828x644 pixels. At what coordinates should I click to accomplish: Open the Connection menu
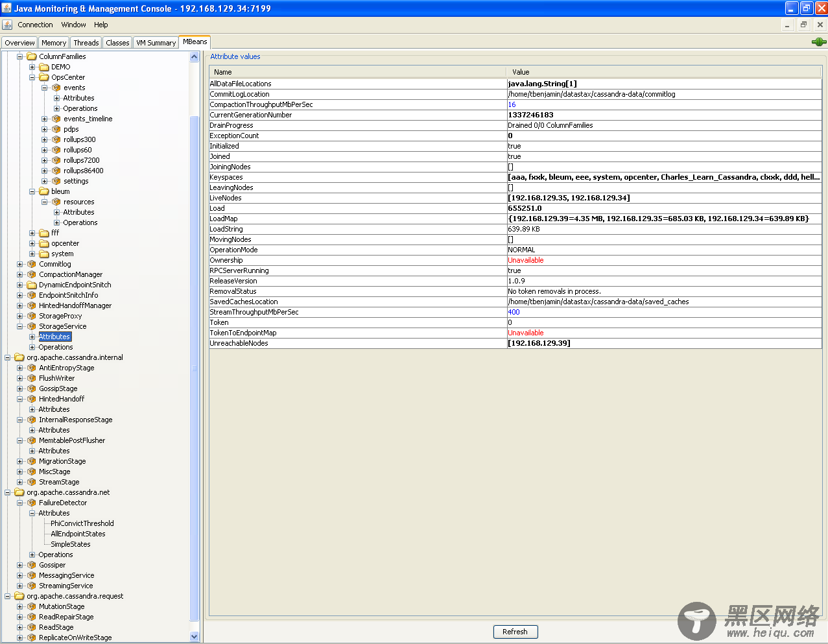pos(35,25)
